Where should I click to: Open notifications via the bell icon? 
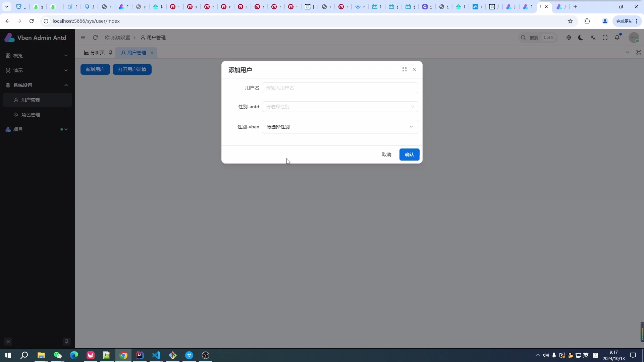click(618, 38)
